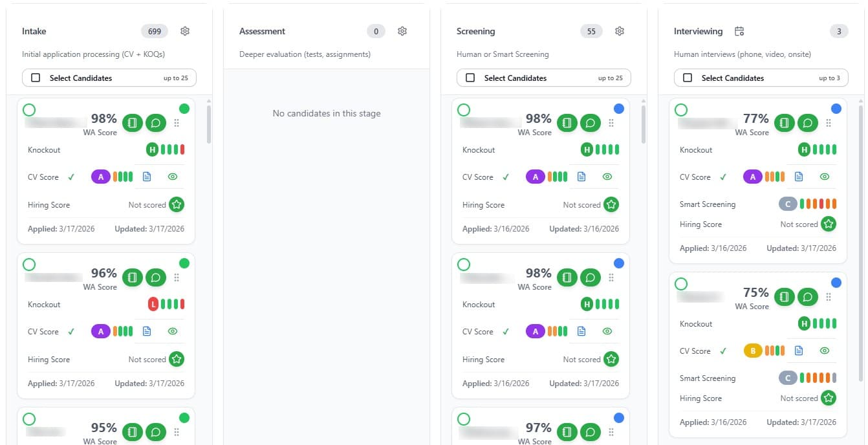
Task: Click the Screening column title
Action: click(477, 30)
